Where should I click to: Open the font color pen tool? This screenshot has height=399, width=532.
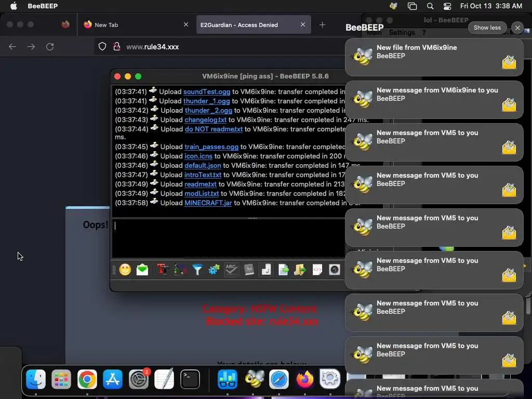click(x=180, y=270)
